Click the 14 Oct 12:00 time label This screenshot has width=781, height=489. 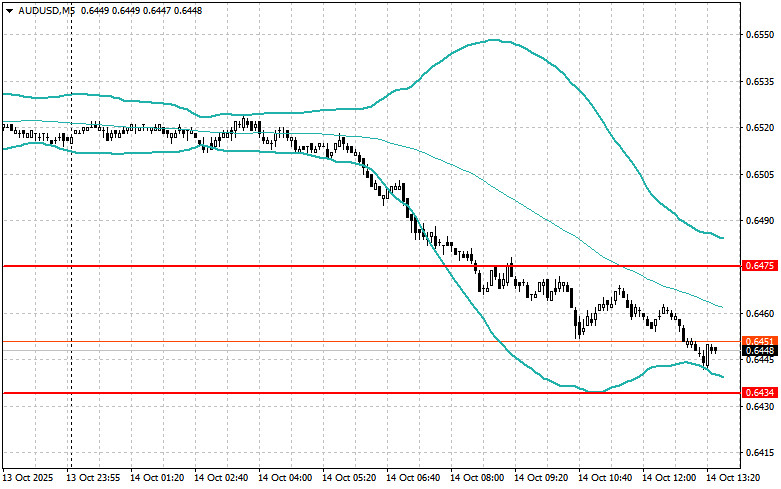click(669, 478)
